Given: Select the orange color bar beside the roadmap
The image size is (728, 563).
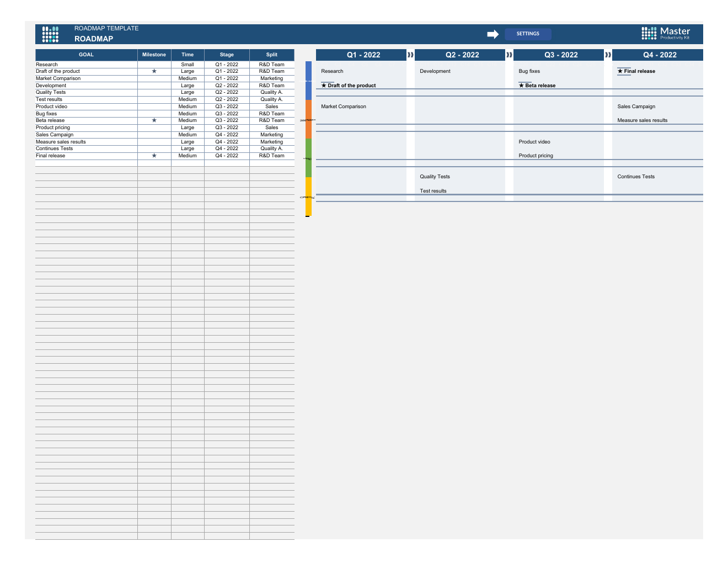Looking at the screenshot, I should (308, 119).
